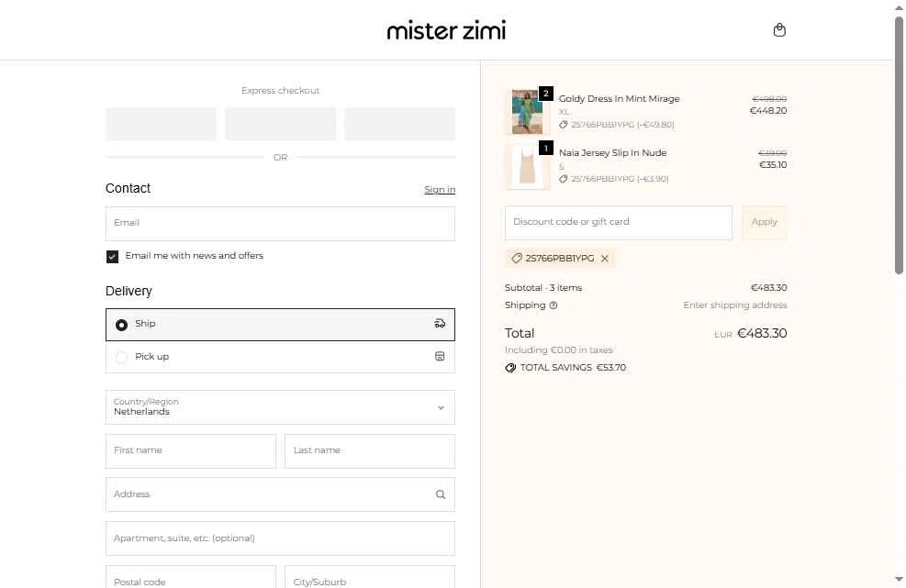Open the Country/Region dropdown
The image size is (906, 588).
coord(280,407)
